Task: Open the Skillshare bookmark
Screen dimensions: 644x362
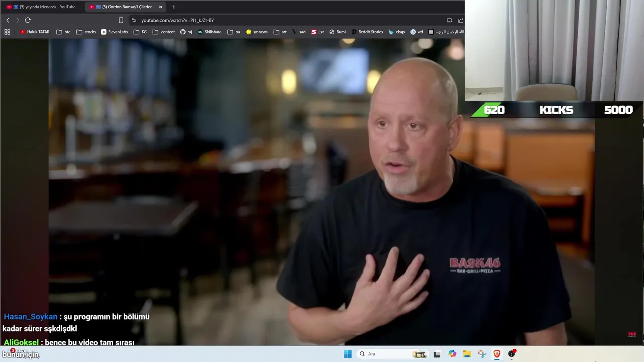Action: click(209, 32)
